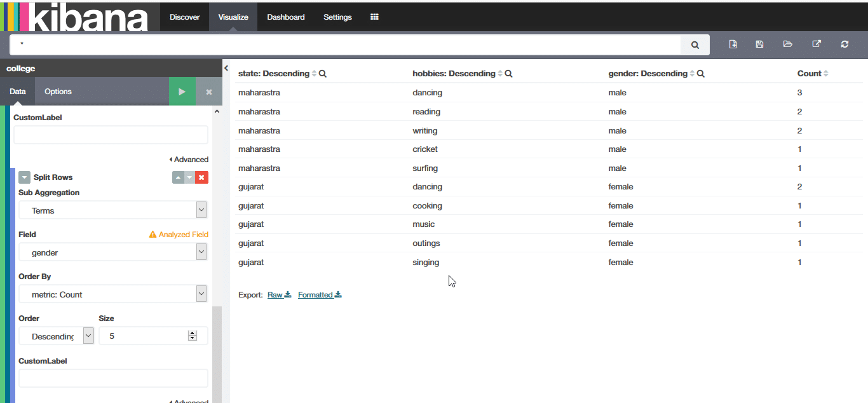Save the visualization using the floppy disk icon
Viewport: 868px width, 403px height.
pos(759,44)
